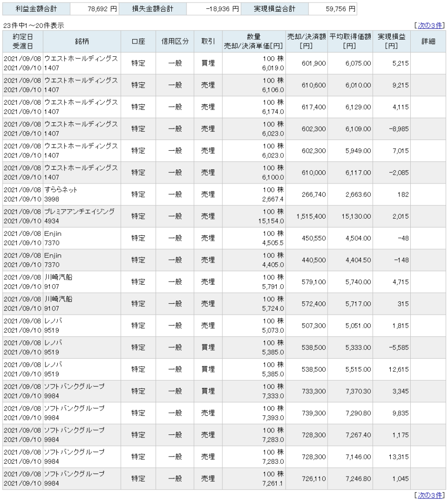448x501 pixels.
Task: Click realized profit value 182
Action: point(403,194)
